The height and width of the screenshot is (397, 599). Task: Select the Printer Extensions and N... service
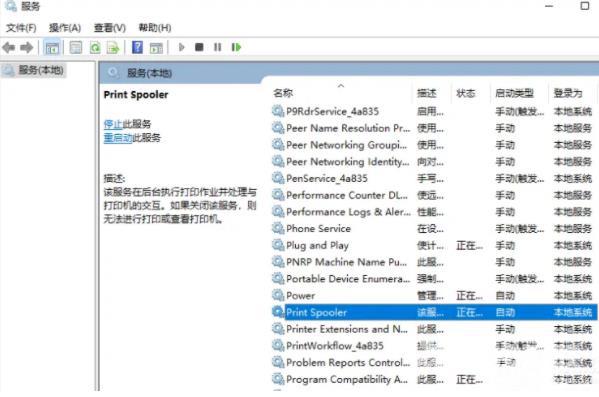[x=434, y=329]
